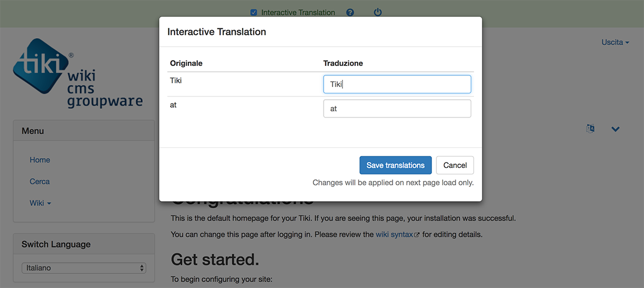Click the Switch Language panel heading
The height and width of the screenshot is (288, 644).
(x=56, y=244)
